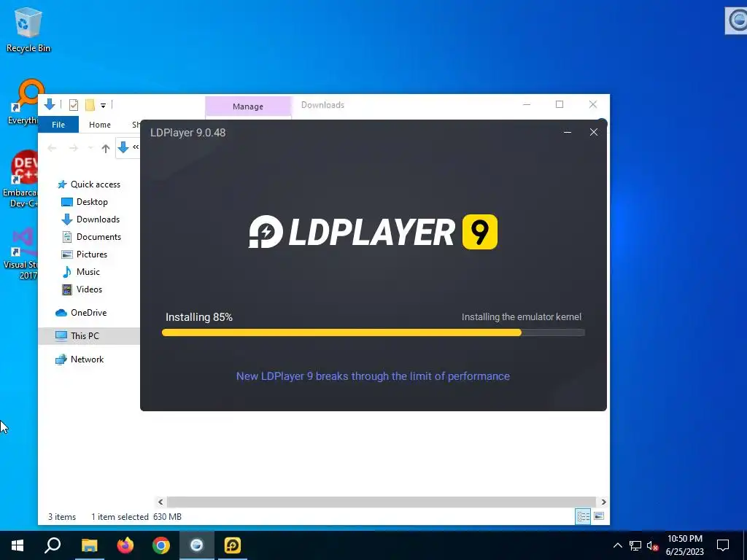
Task: Click the left arrow of Explorer's horizontal scrollbar
Action: click(160, 502)
